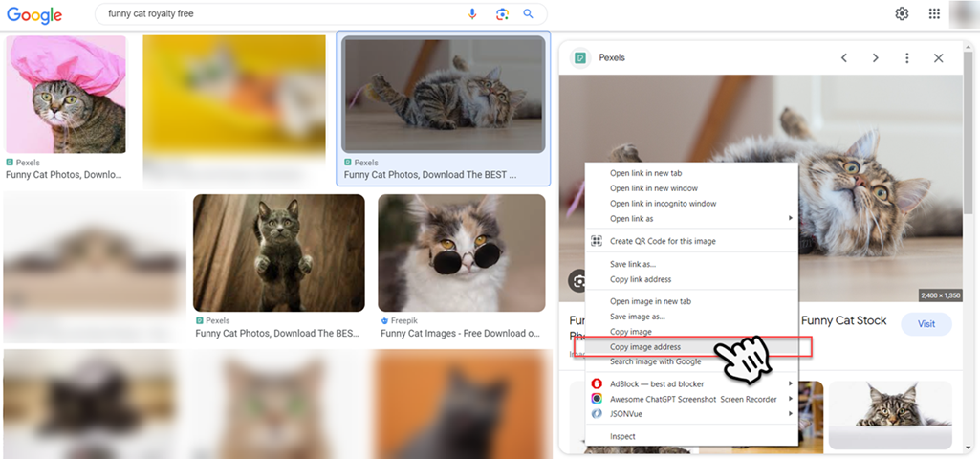Choose 'Save image as...' menu entry

637,317
